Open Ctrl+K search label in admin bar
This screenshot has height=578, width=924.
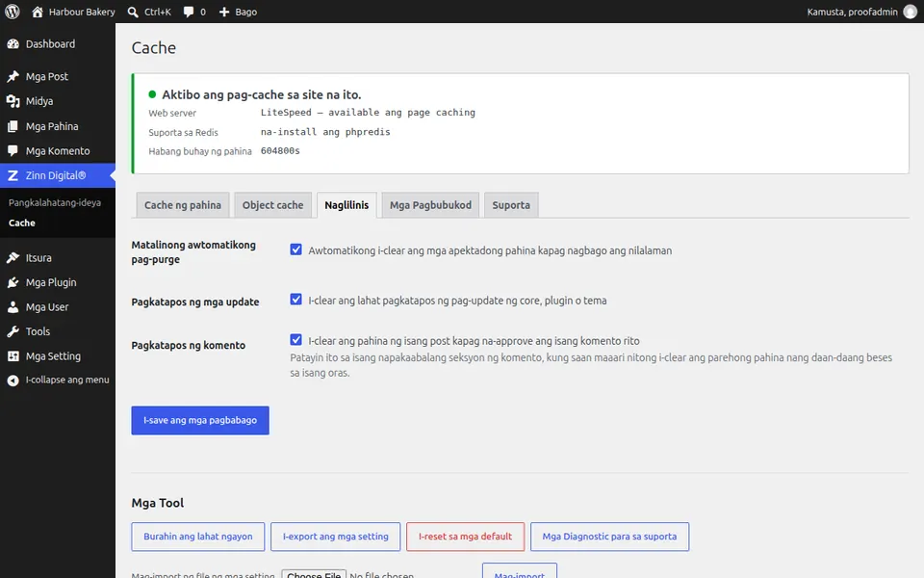pos(157,12)
